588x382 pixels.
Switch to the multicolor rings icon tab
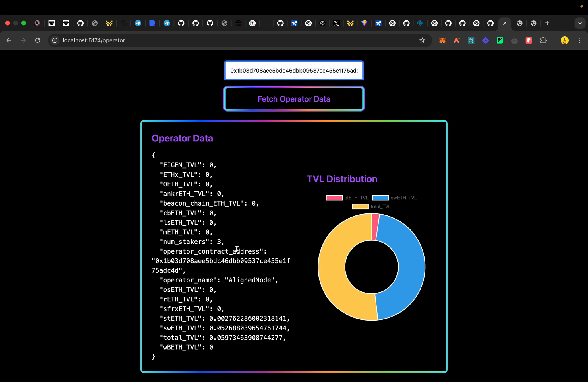(x=252, y=23)
